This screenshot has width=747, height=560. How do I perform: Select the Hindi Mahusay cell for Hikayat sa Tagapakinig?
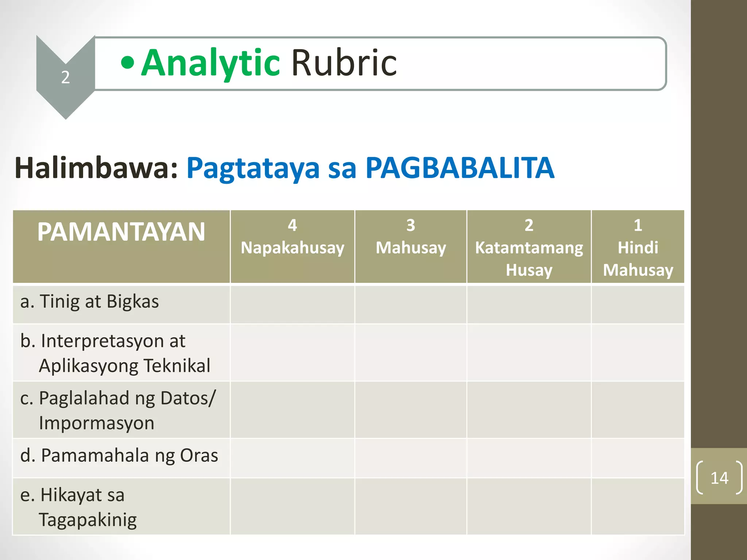[x=638, y=506]
